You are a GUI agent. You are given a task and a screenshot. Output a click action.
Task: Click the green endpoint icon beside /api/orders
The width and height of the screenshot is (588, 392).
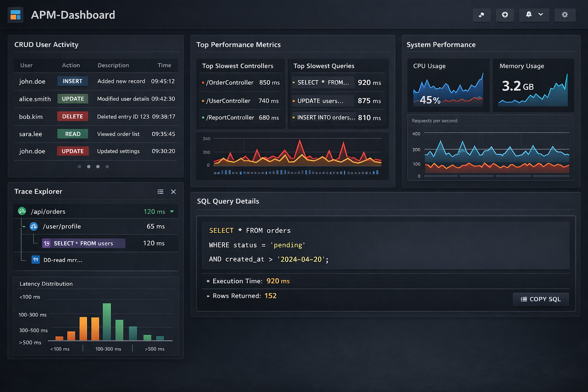21,211
